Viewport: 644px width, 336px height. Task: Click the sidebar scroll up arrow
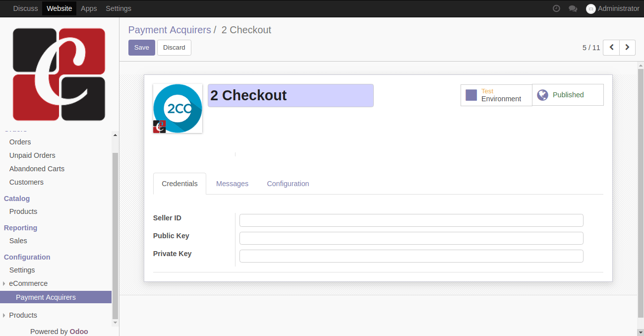tap(116, 135)
